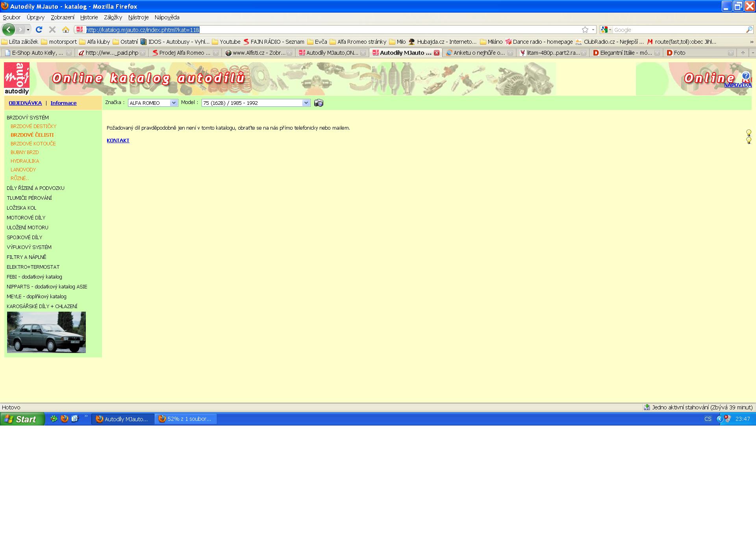Open the Záložky menu

point(113,17)
